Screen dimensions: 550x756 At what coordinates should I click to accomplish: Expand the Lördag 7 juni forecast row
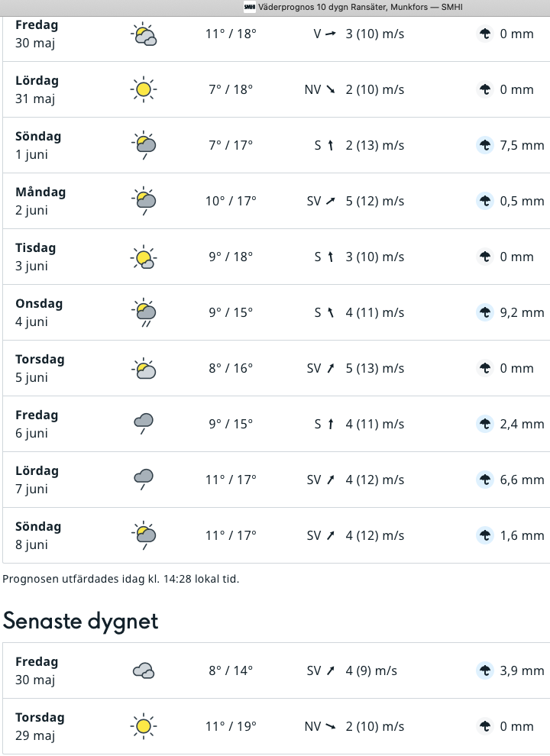pyautogui.click(x=276, y=480)
